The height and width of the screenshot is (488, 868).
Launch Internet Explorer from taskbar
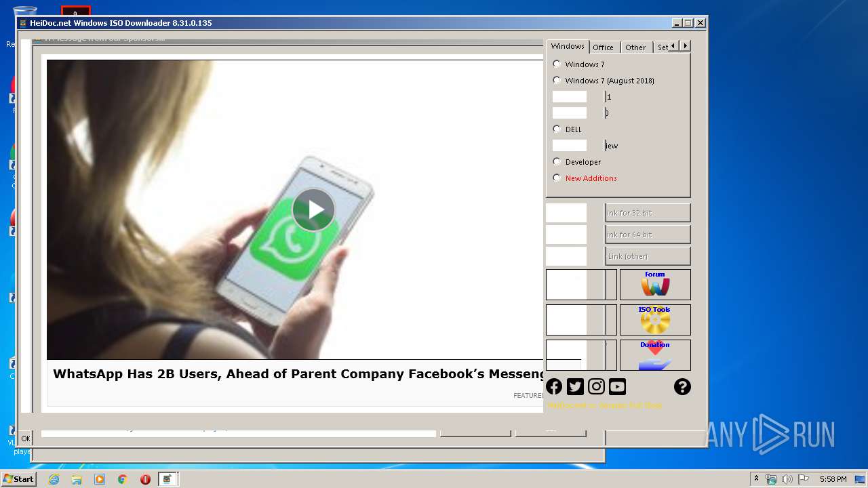pyautogui.click(x=54, y=479)
